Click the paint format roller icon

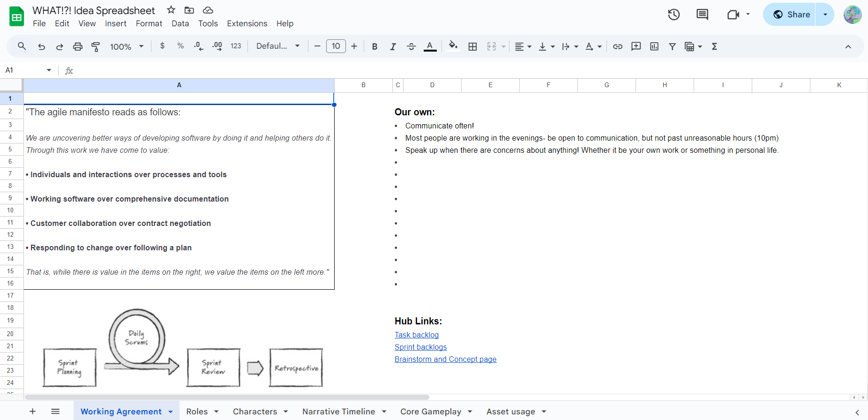pos(96,46)
